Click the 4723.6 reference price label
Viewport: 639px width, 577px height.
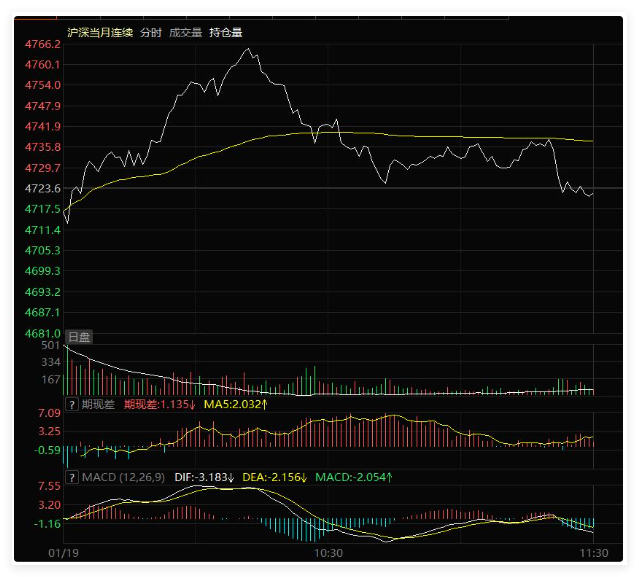(43, 188)
